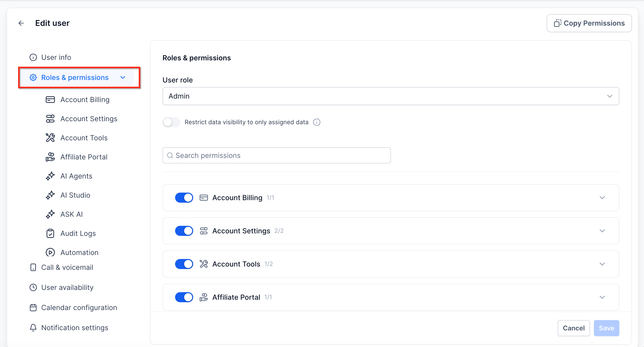Click the AI Agents sparkle icon

(x=50, y=176)
